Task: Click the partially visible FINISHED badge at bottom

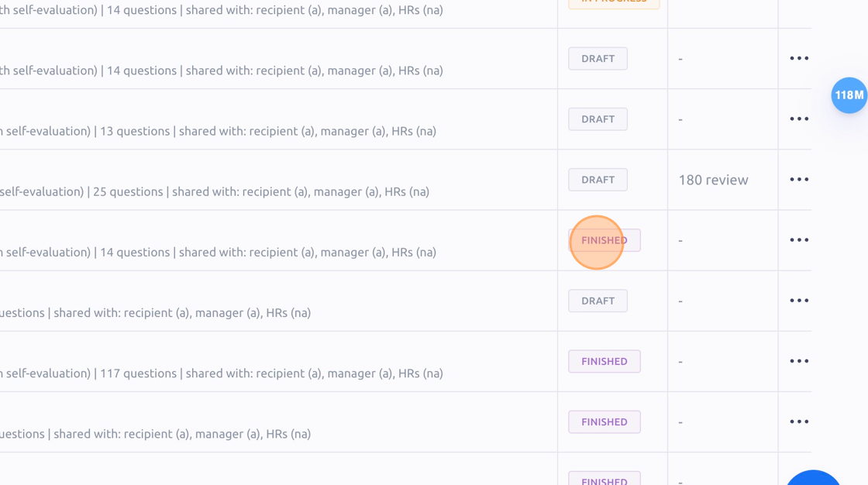Action: pos(604,479)
